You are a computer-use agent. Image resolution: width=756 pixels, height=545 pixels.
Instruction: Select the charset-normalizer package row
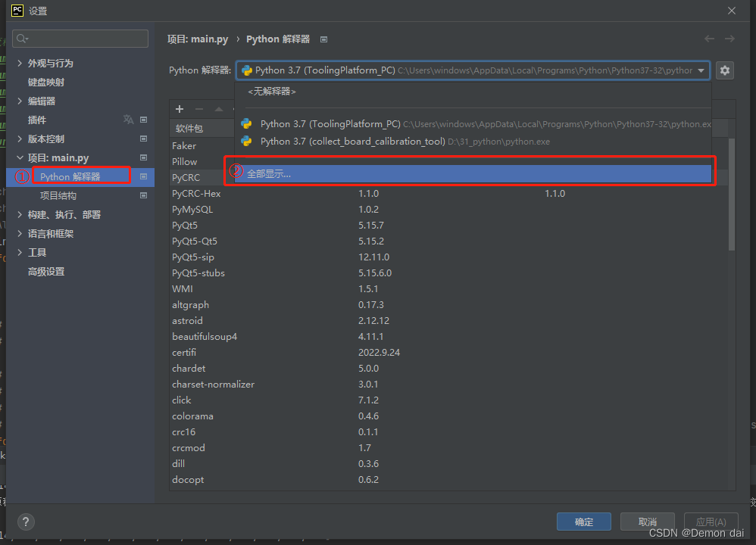coord(449,384)
